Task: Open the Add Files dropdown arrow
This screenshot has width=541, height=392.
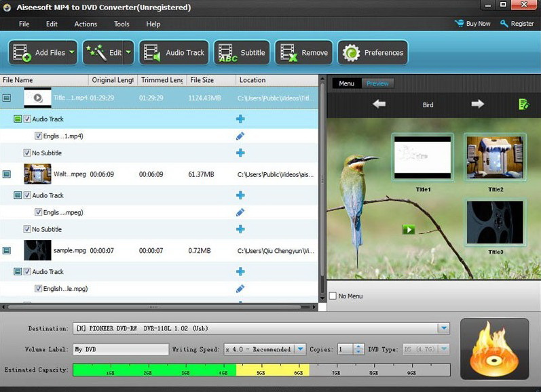Action: 72,53
